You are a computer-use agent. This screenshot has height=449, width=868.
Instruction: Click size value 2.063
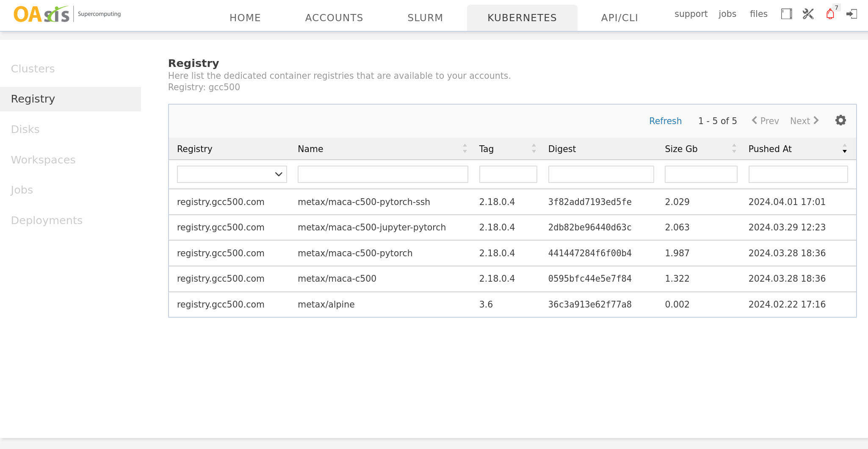coord(677,227)
